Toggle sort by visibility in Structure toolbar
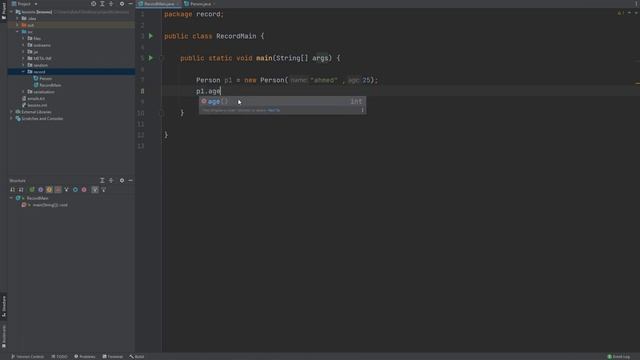Image resolution: width=640 pixels, height=360 pixels. click(x=12, y=189)
